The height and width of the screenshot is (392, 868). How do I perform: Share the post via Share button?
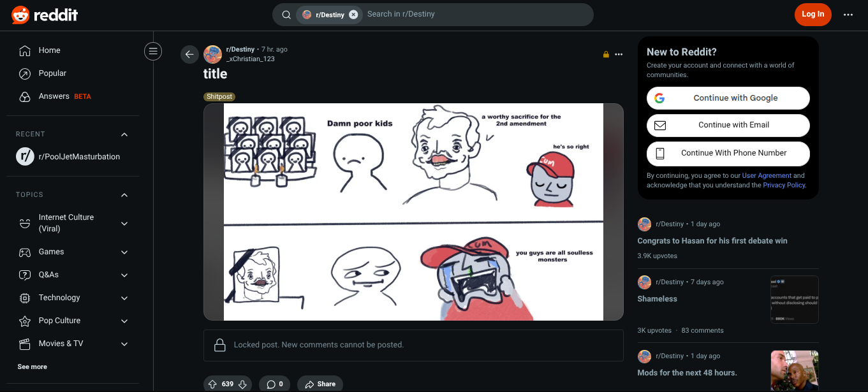click(x=320, y=384)
